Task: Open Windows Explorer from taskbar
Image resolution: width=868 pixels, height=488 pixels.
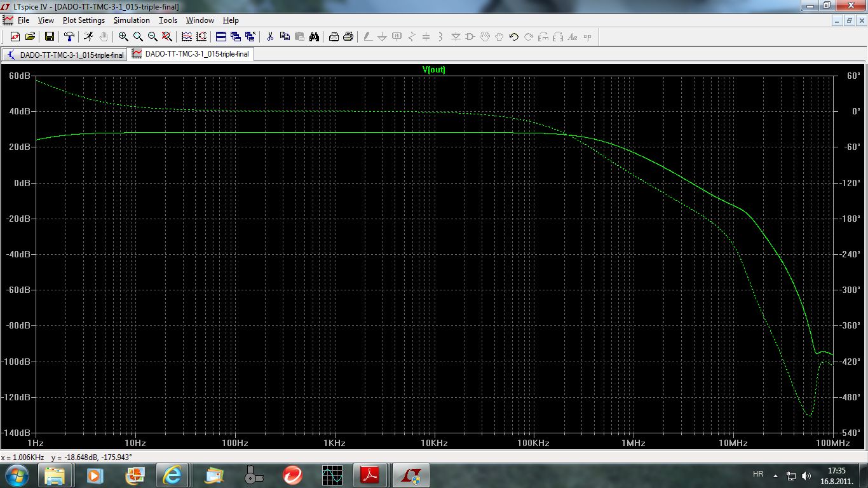Action: [55, 475]
